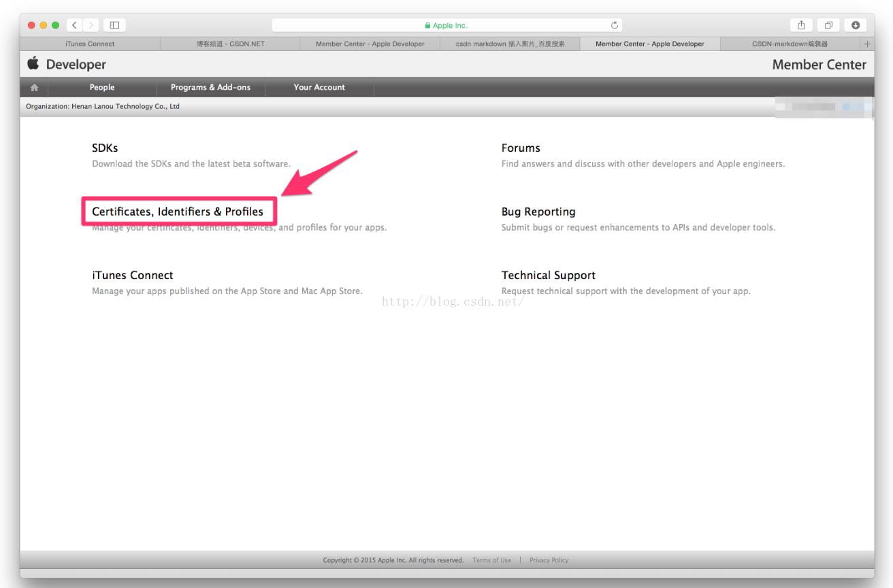Open Privacy Policy in footer
This screenshot has height=588, width=893.
[549, 560]
